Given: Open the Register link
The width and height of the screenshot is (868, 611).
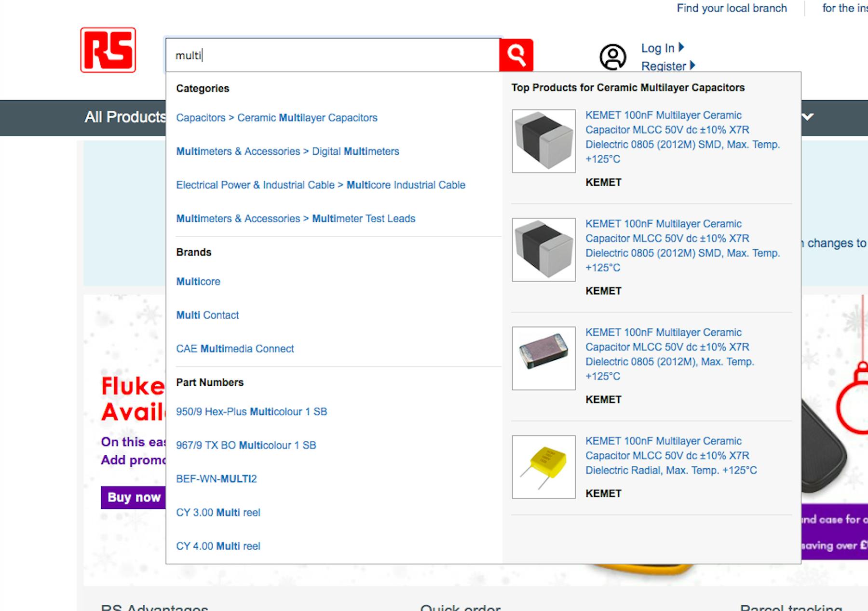Looking at the screenshot, I should 663,66.
